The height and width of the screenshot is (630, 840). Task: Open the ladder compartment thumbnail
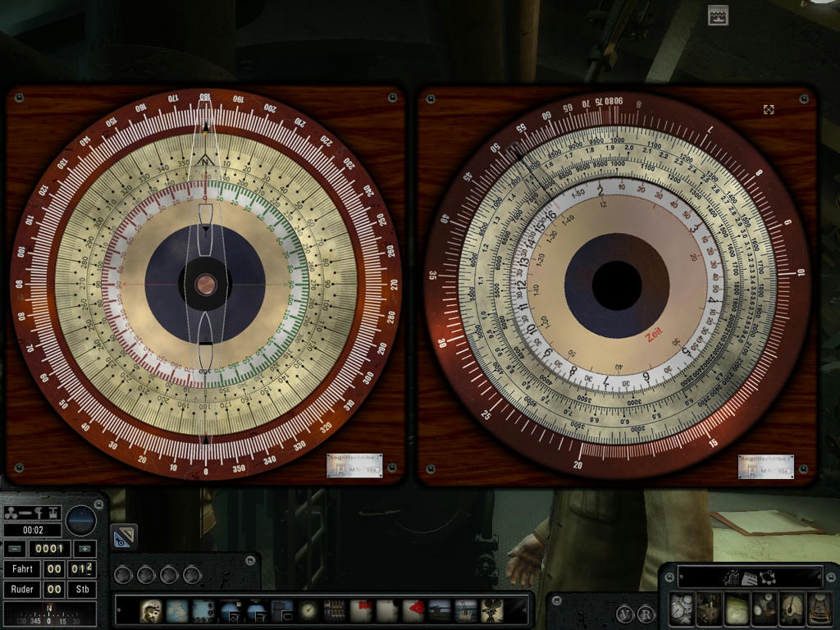pyautogui.click(x=819, y=608)
